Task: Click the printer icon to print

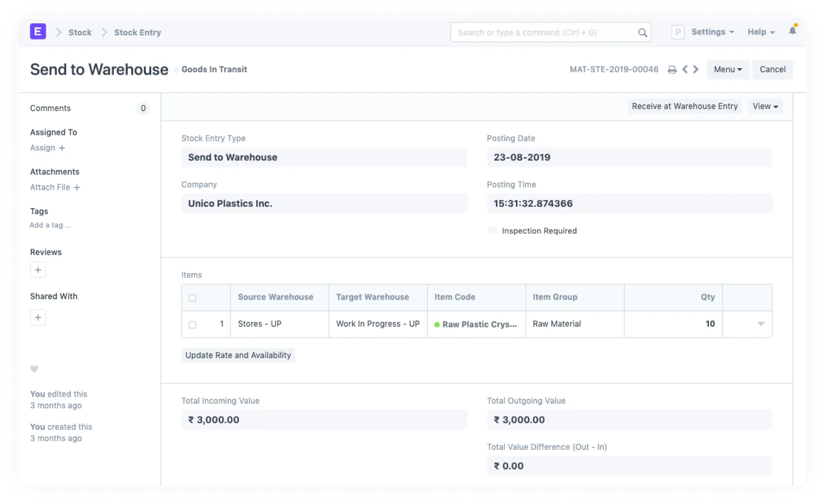Action: click(x=672, y=70)
